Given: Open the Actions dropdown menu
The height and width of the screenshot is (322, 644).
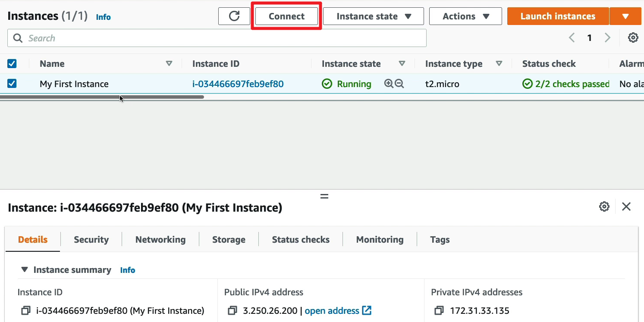Looking at the screenshot, I should coord(465,16).
